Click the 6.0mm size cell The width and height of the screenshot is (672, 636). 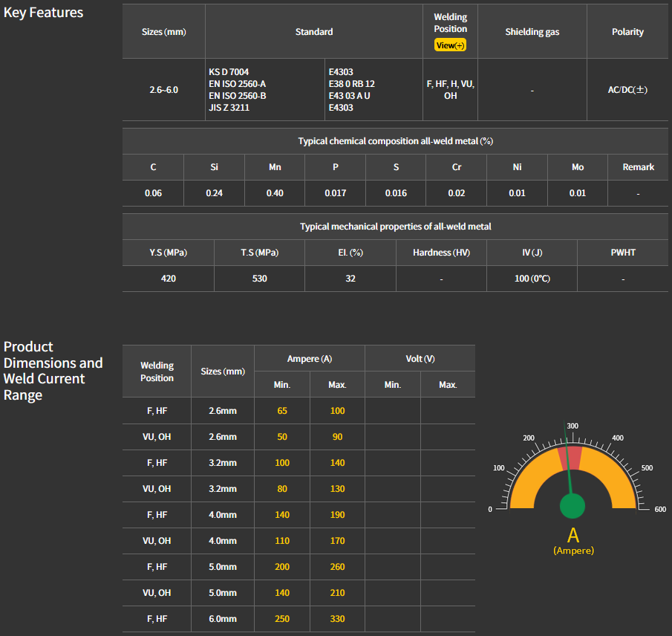(x=222, y=619)
